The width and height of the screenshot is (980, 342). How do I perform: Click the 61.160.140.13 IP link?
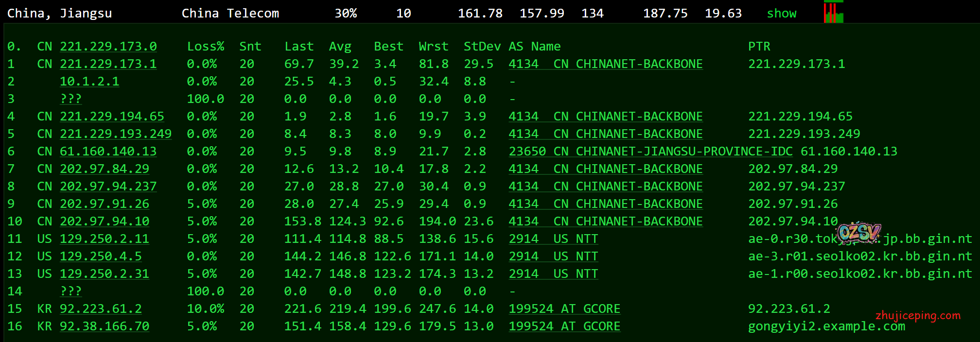[108, 152]
